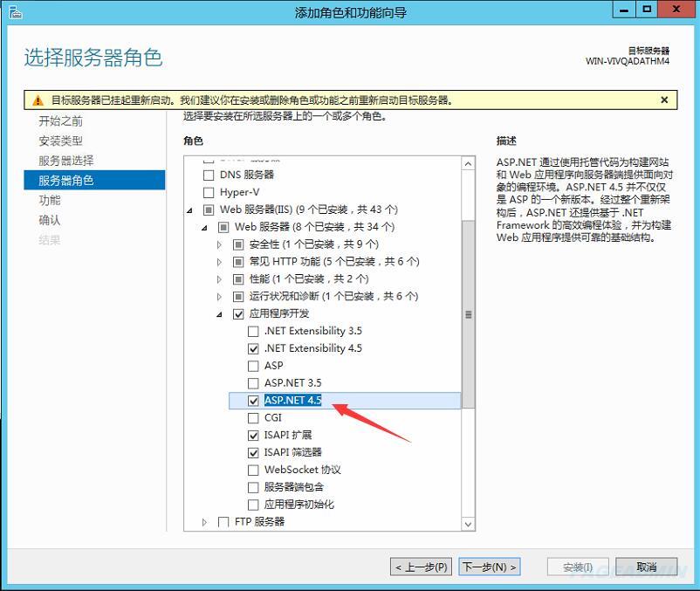Viewport: 700px width, 591px height.
Task: Collapse the Web 服务器(IIS) tree node
Action: (189, 210)
